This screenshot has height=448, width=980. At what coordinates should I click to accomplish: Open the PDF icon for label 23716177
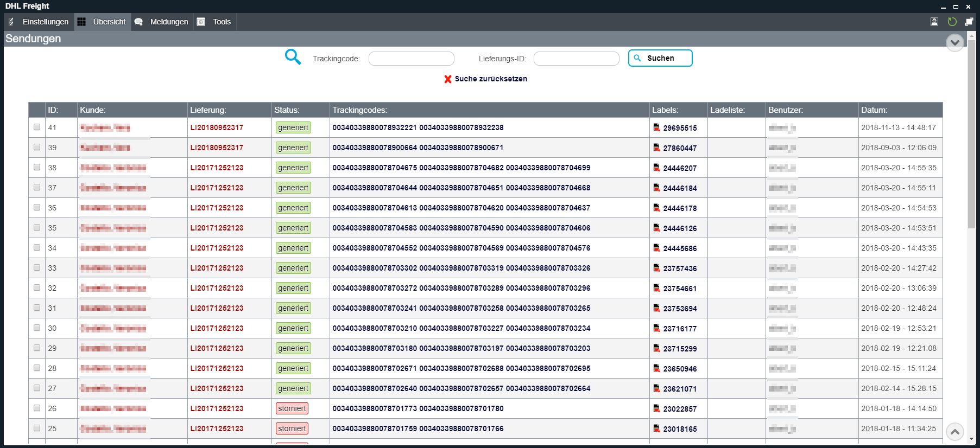coord(656,329)
